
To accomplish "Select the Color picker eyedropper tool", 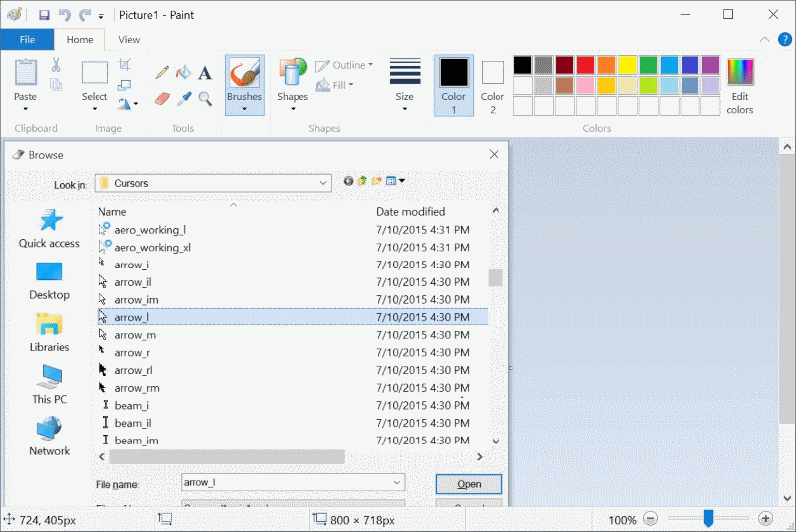I will tap(184, 98).
